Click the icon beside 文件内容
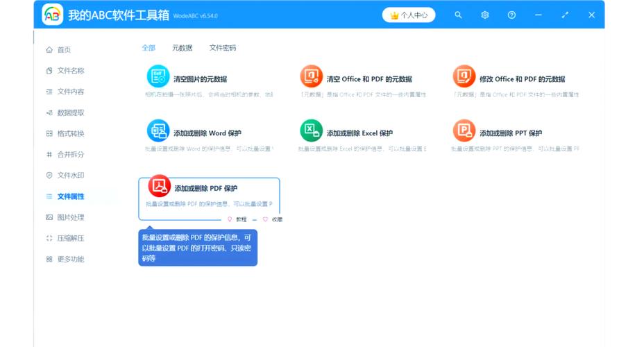Viewport: 644px width, 347px height. tap(49, 92)
